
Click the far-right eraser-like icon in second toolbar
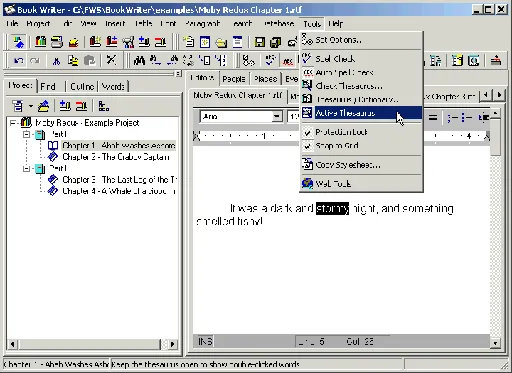click(x=496, y=60)
